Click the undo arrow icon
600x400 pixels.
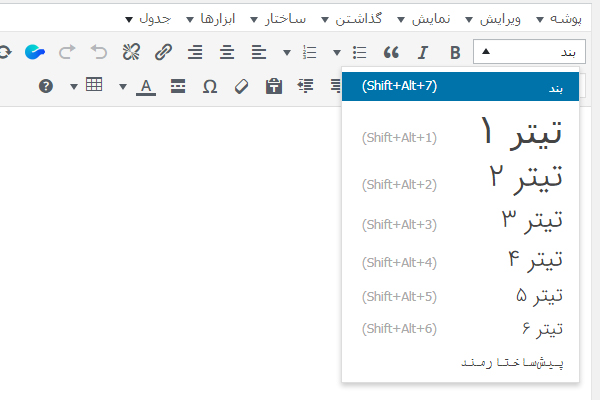(x=99, y=52)
